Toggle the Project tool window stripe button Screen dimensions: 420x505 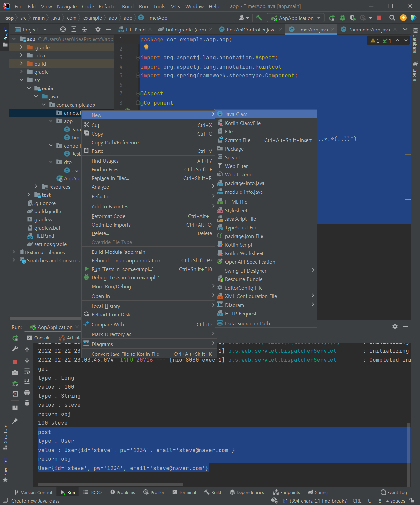coord(5,36)
